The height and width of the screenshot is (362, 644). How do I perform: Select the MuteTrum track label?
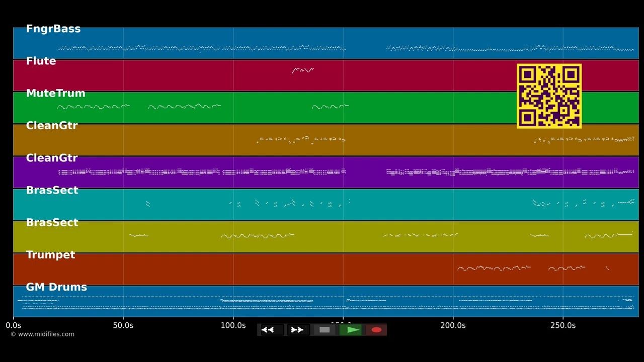55,93
